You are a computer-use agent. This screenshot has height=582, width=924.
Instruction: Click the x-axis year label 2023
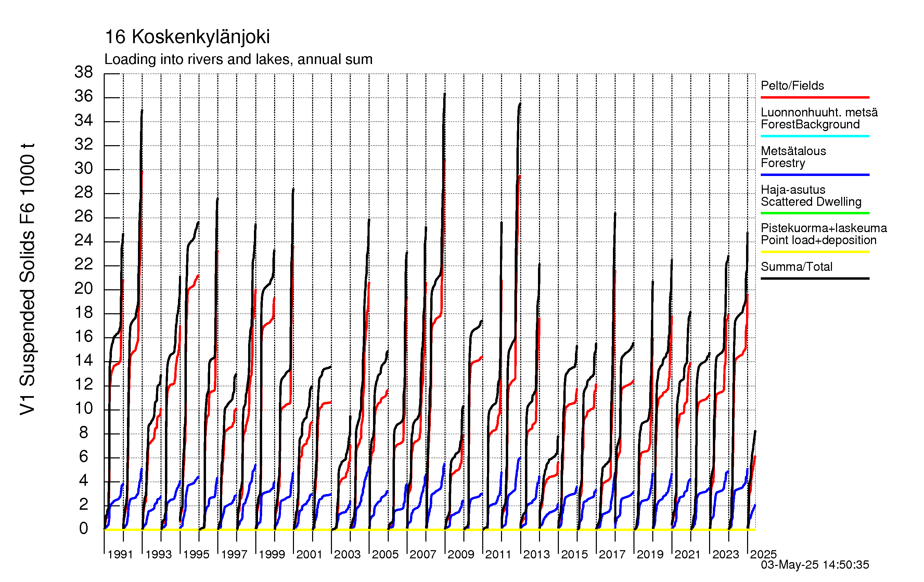click(726, 554)
